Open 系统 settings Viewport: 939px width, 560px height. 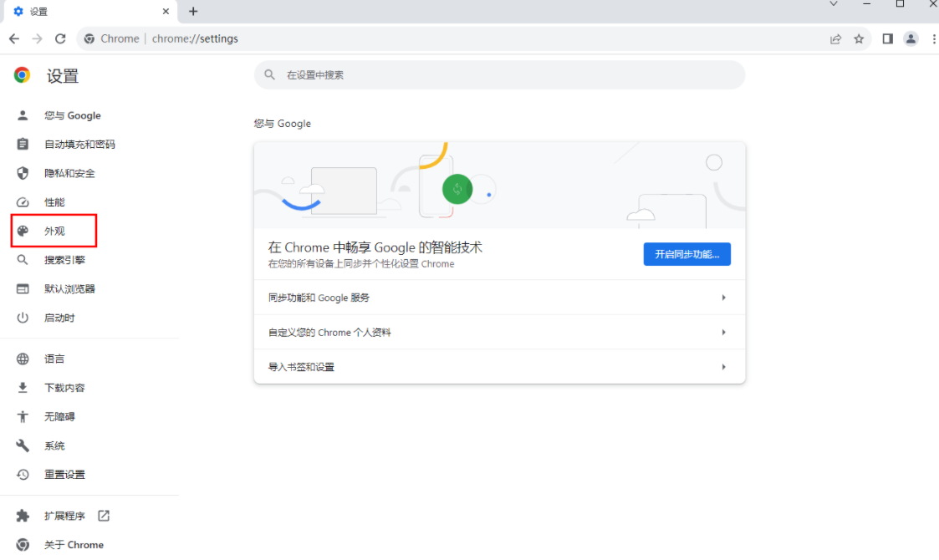click(54, 445)
